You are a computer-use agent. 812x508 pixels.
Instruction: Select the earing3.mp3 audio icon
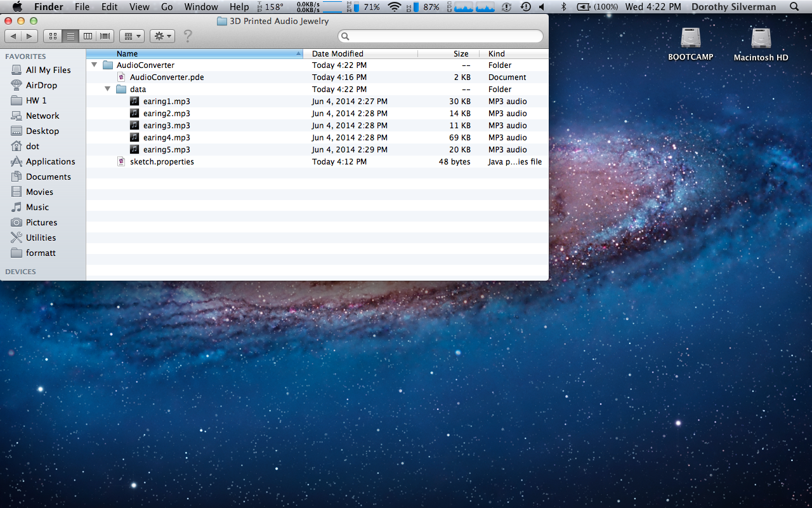pyautogui.click(x=134, y=125)
